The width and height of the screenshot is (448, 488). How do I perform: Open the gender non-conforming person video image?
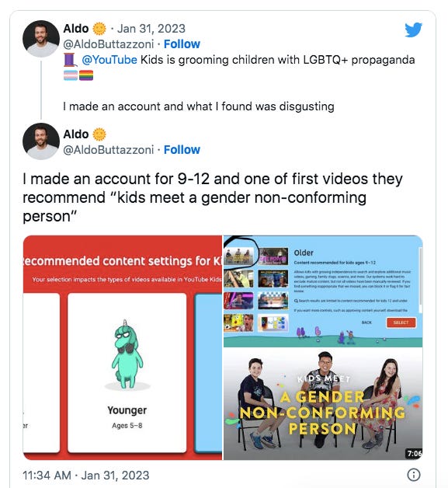[323, 403]
